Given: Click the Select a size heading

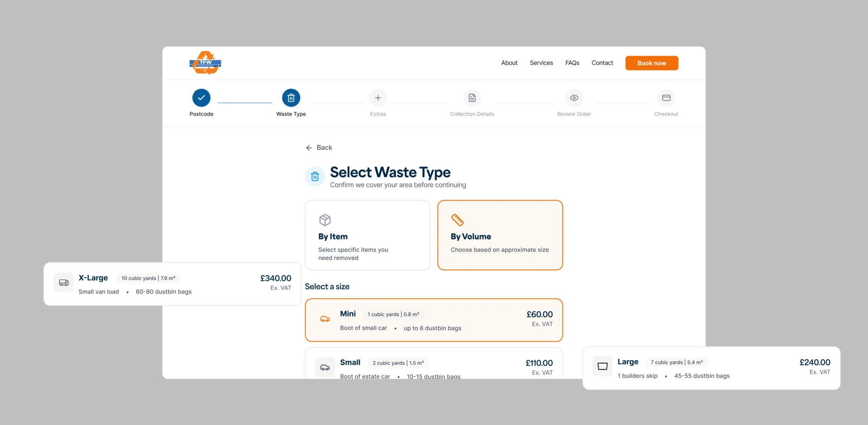Looking at the screenshot, I should click(x=327, y=287).
